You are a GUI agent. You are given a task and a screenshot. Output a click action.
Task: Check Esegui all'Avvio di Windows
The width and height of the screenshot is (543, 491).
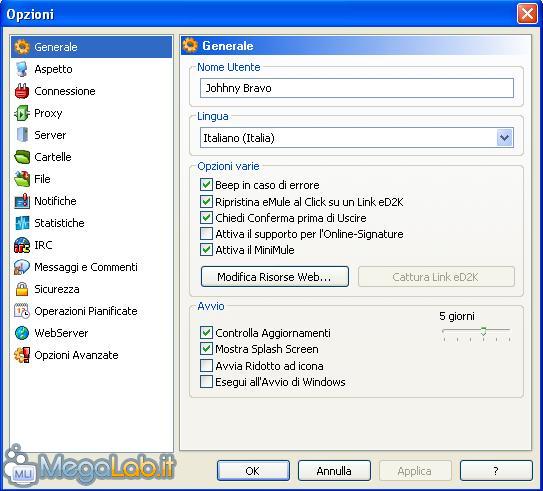(x=206, y=382)
